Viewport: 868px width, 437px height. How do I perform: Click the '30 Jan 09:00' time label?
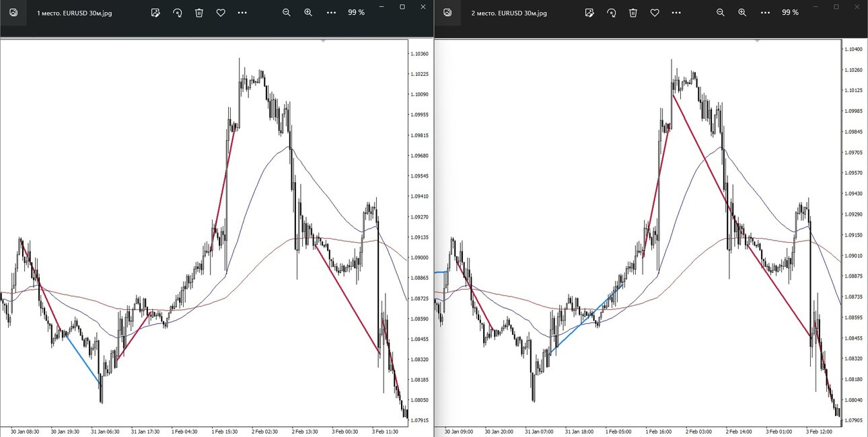(459, 432)
